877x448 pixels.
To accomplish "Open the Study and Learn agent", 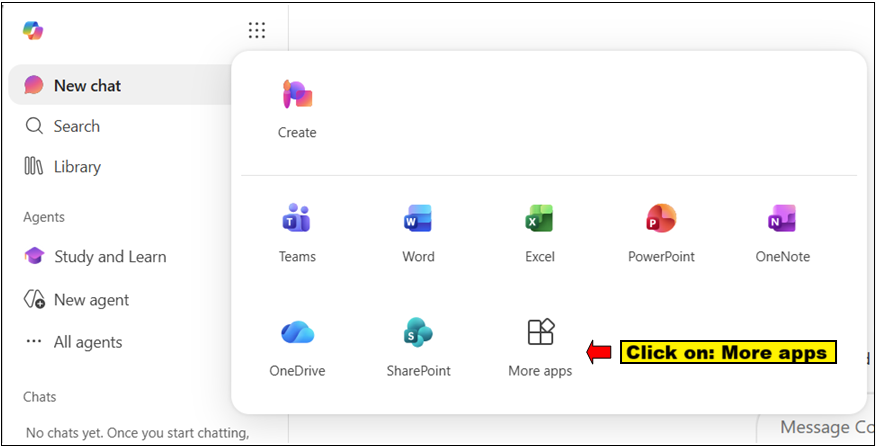I will tap(95, 257).
